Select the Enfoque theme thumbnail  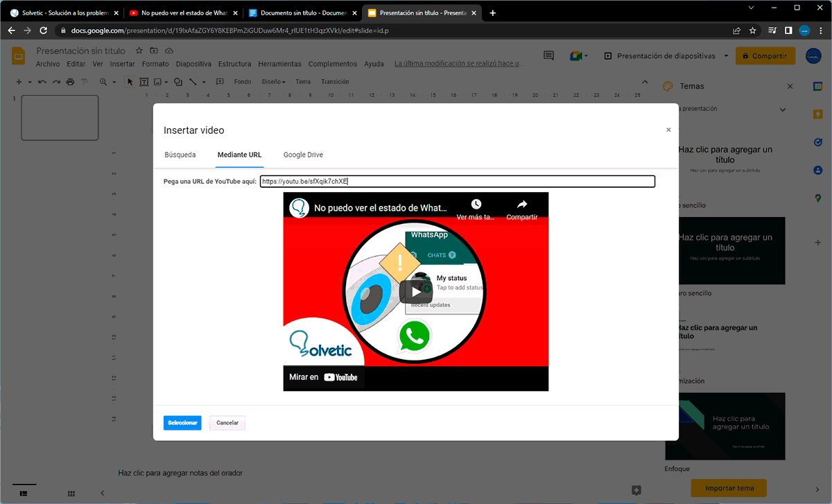pyautogui.click(x=725, y=426)
